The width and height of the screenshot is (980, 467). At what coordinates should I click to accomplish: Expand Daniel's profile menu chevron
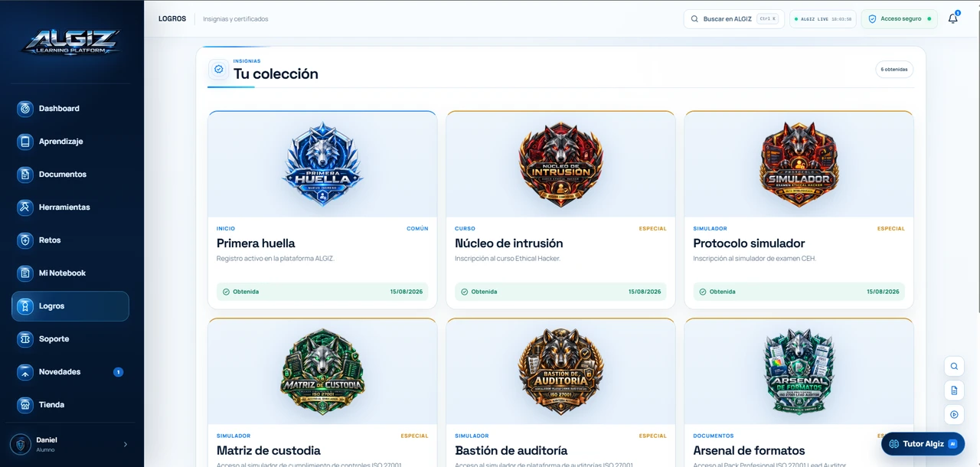point(126,444)
